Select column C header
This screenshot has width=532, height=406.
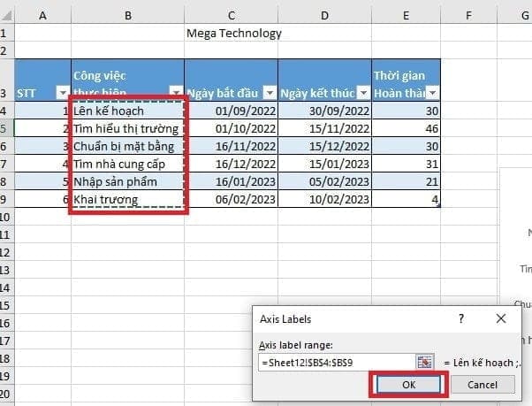pyautogui.click(x=231, y=16)
